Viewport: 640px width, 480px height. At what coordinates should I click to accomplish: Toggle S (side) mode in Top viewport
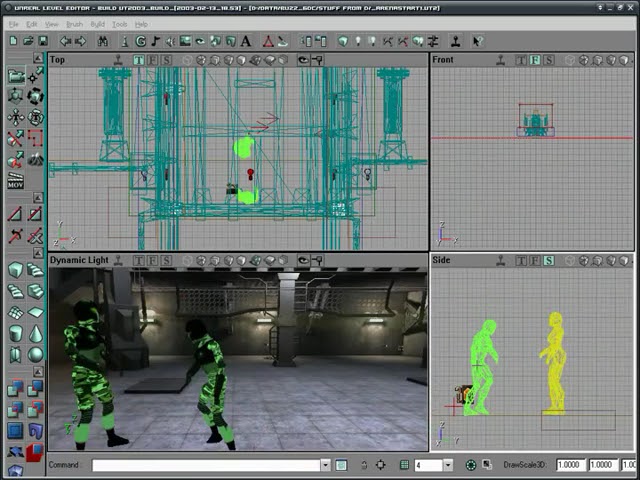click(166, 60)
